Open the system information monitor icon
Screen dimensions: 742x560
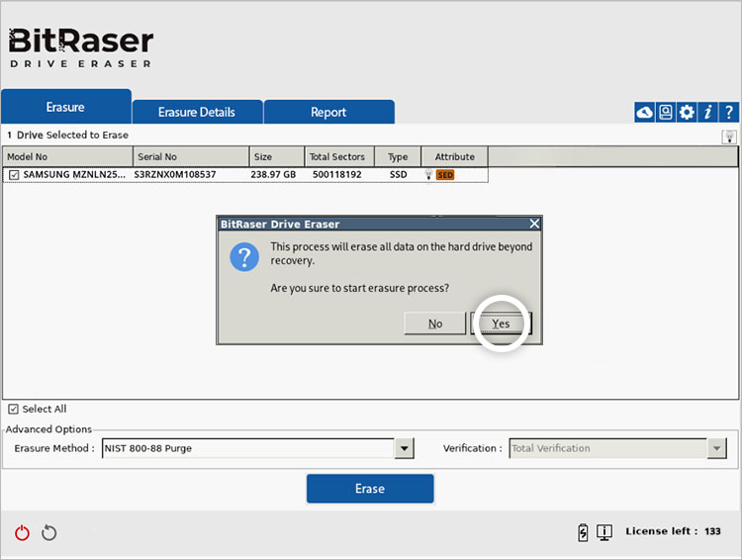[x=604, y=532]
